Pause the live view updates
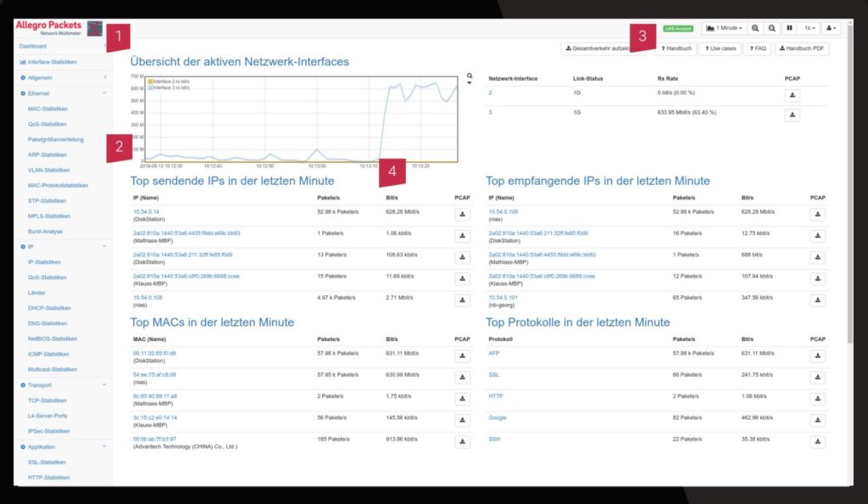 [789, 28]
